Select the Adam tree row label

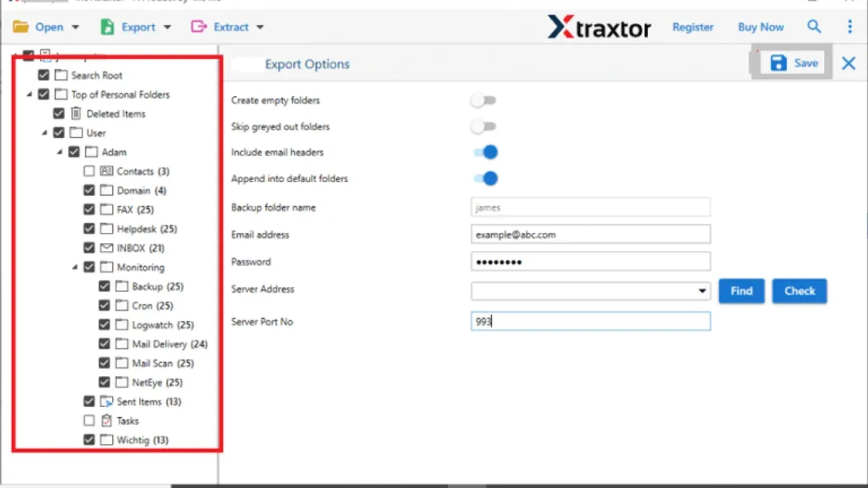[x=114, y=153]
